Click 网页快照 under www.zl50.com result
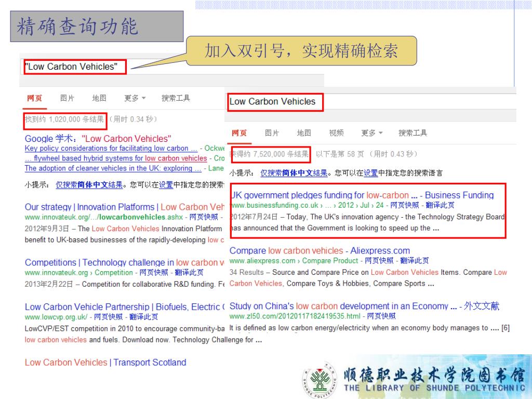 (x=381, y=316)
